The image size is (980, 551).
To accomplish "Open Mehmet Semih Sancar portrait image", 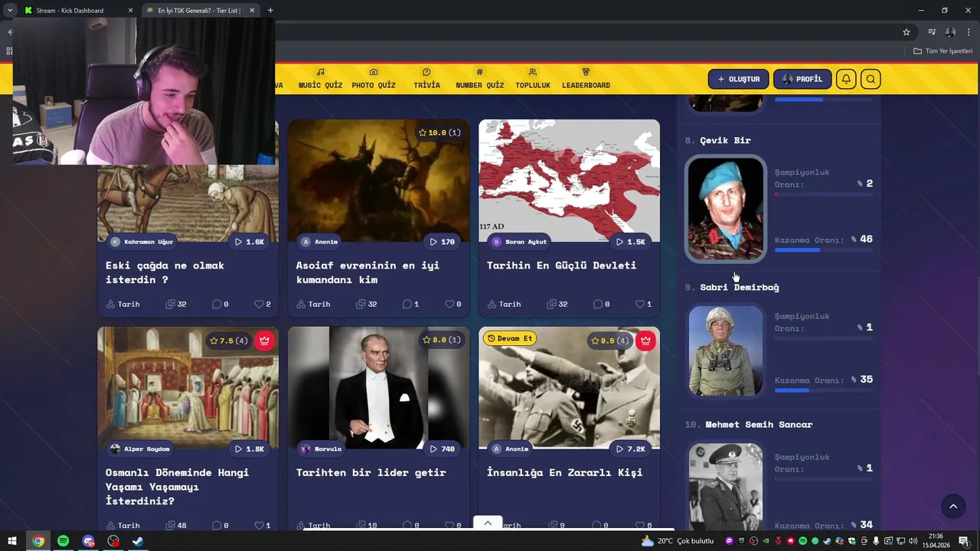I will pos(726,487).
